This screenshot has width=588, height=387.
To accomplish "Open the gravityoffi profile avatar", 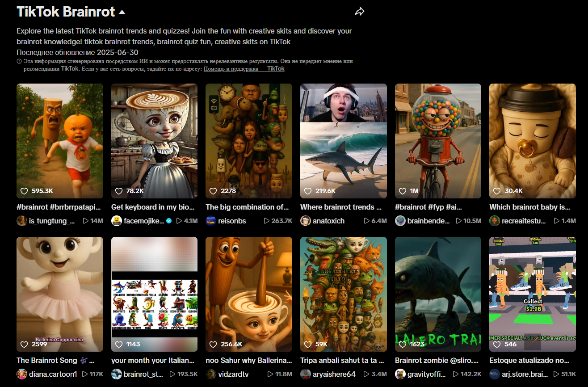I will (x=400, y=374).
